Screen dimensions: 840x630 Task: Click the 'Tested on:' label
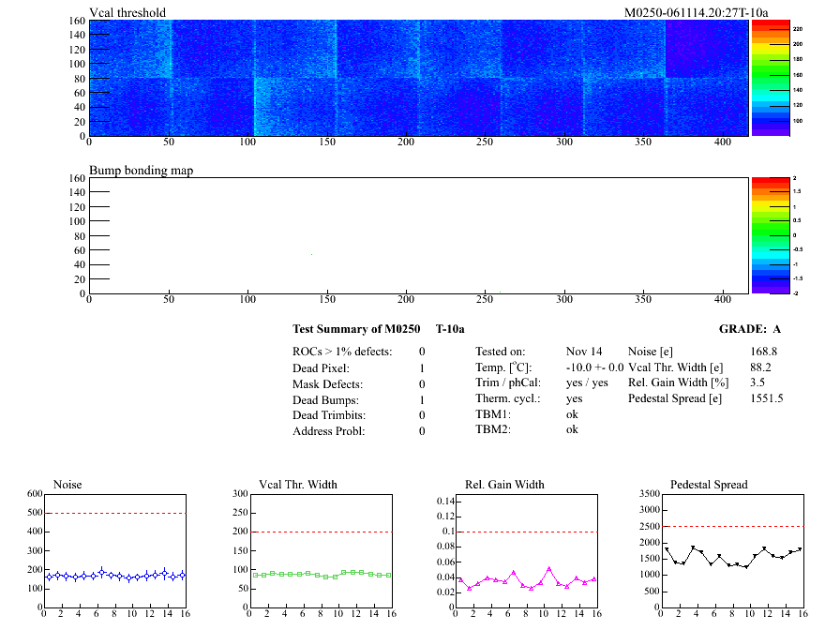(x=501, y=352)
